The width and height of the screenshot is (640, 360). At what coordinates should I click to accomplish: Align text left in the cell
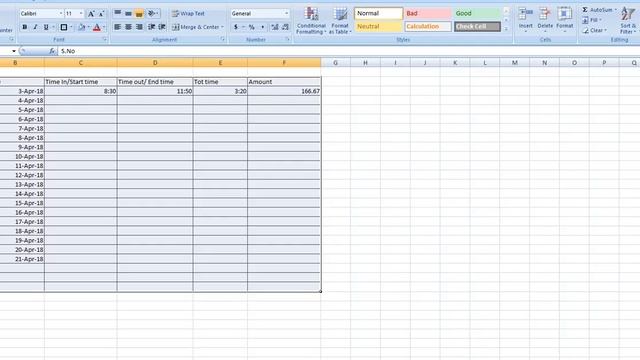pos(118,27)
